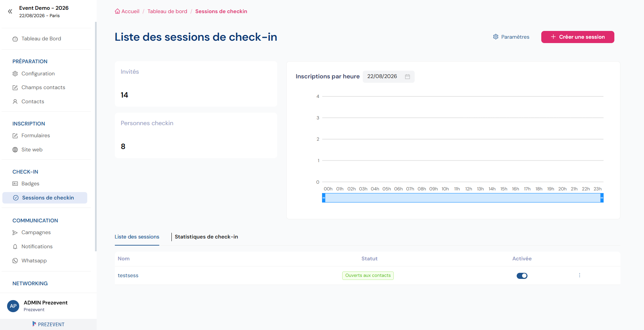Click the ADMIN Prezevent user name
Viewport: 644px width, 330px height.
(45, 303)
